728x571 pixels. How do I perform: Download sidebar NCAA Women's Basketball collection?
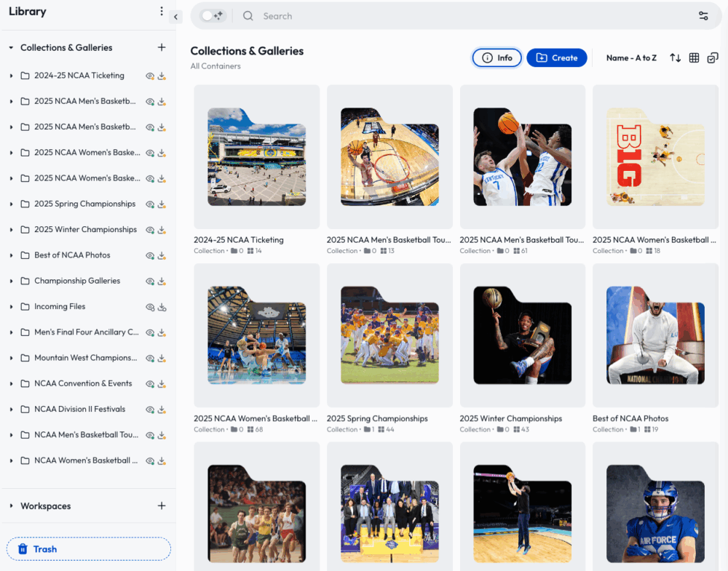(x=162, y=461)
